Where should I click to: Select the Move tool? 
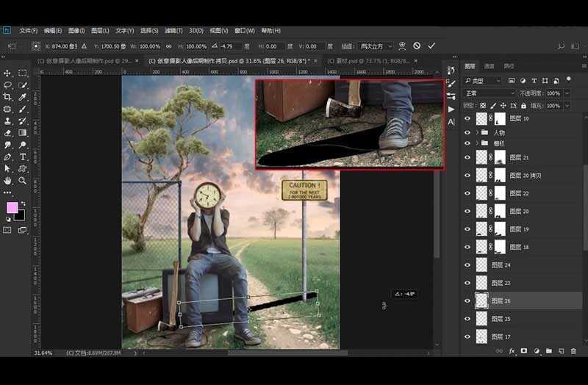8,73
